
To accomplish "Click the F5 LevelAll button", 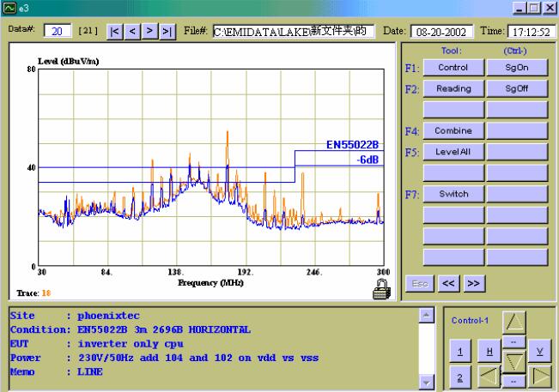I will click(x=453, y=152).
